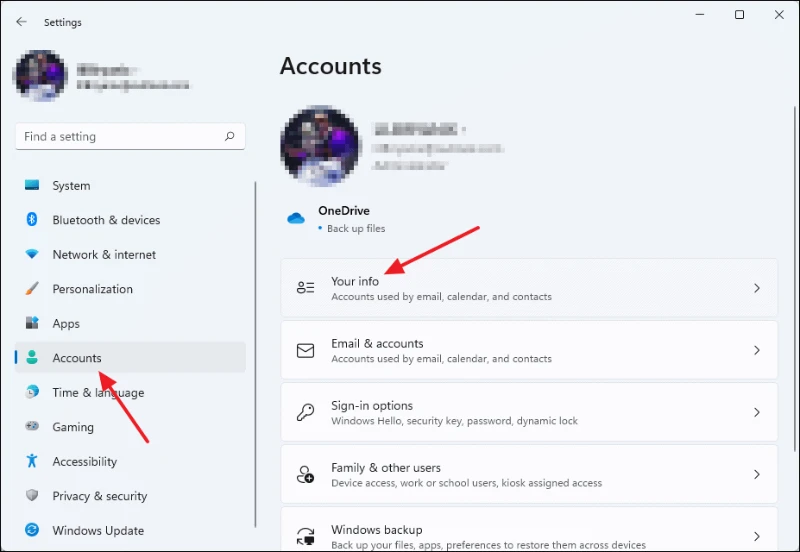The image size is (800, 552).
Task: Open Apps settings category
Action: (x=130, y=323)
